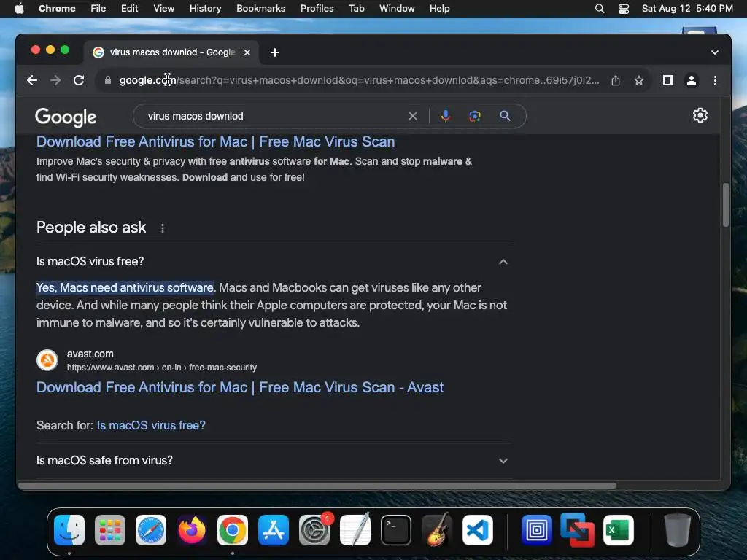Bookmark this tab with the star

point(639,80)
